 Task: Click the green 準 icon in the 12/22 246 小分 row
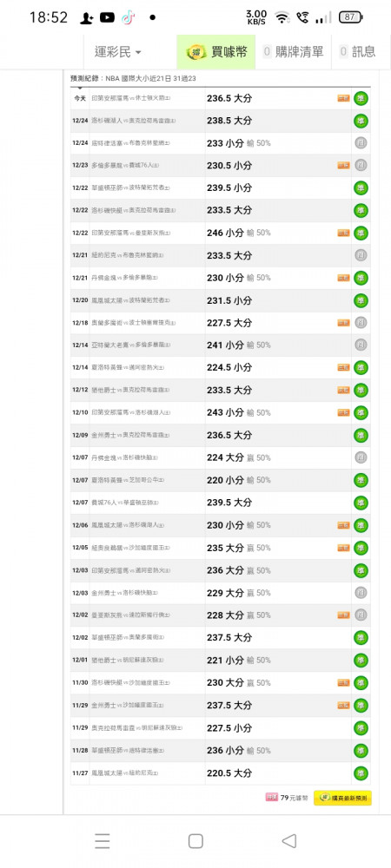(361, 233)
